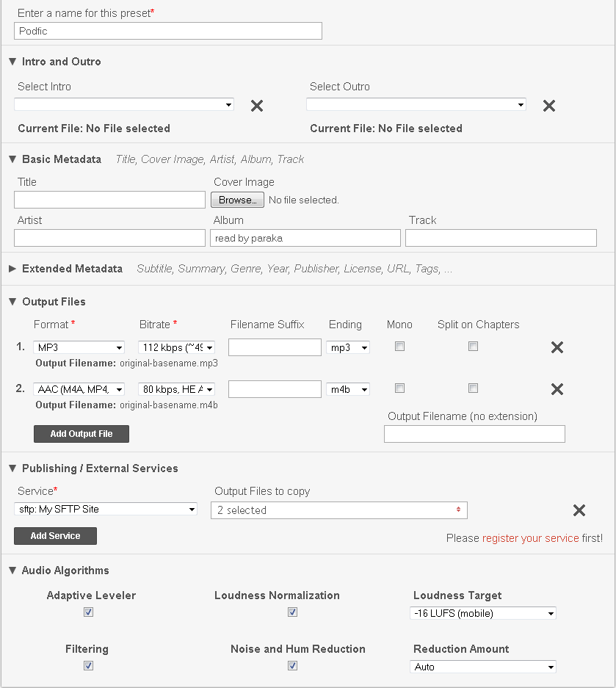Collapse the Intro and Outro section
The height and width of the screenshot is (688, 616).
12,62
